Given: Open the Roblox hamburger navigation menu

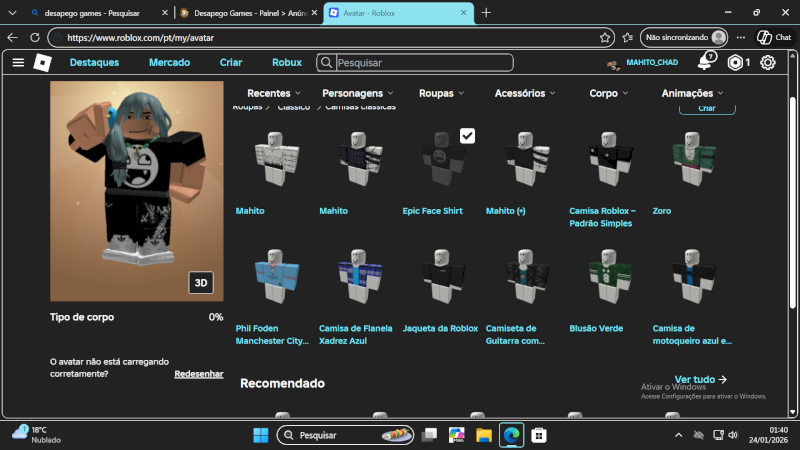Looking at the screenshot, I should (x=17, y=62).
